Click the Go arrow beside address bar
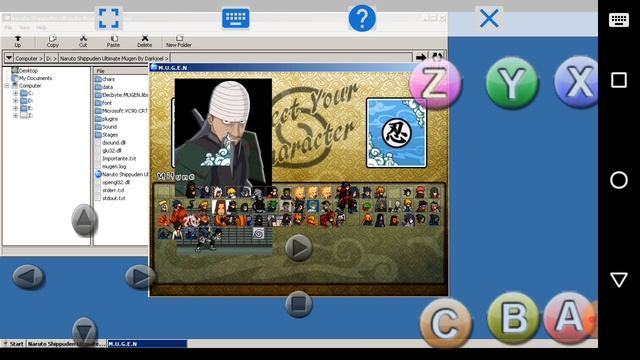640x360 pixels. point(421,58)
